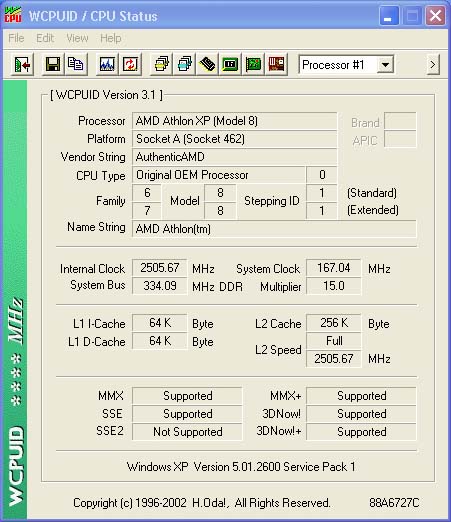Image resolution: width=451 pixels, height=522 pixels.
Task: Open the yellow stacked windows icon
Action: [161, 64]
